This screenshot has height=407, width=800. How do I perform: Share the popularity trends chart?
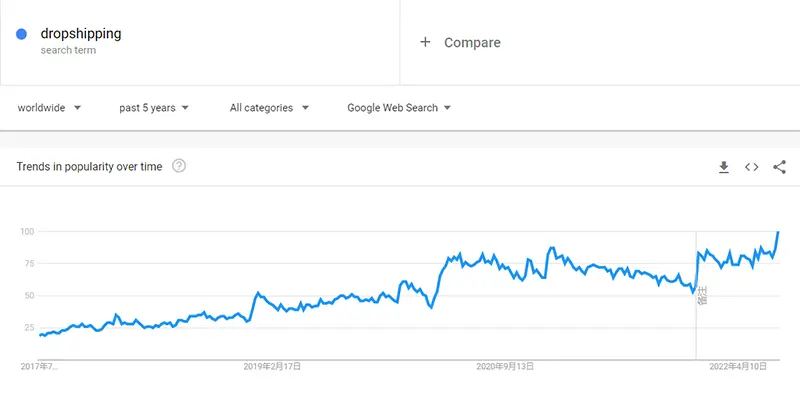pos(779,167)
